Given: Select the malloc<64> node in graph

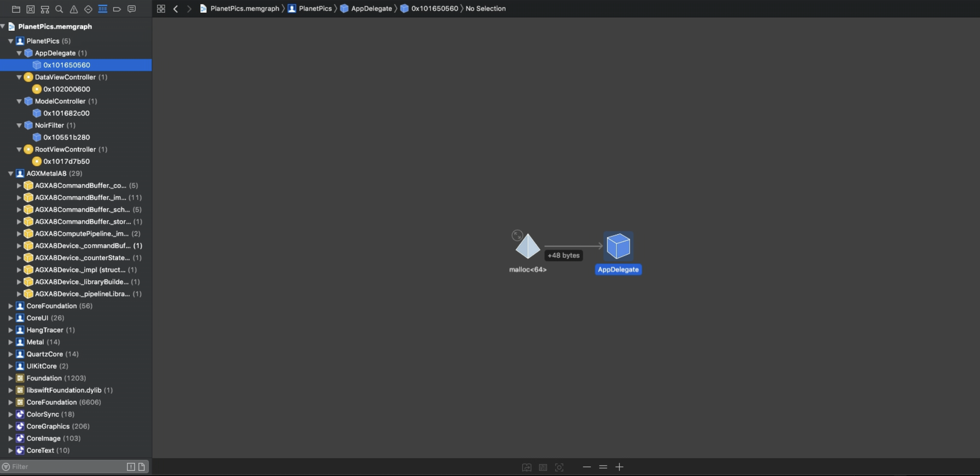Looking at the screenshot, I should [527, 246].
